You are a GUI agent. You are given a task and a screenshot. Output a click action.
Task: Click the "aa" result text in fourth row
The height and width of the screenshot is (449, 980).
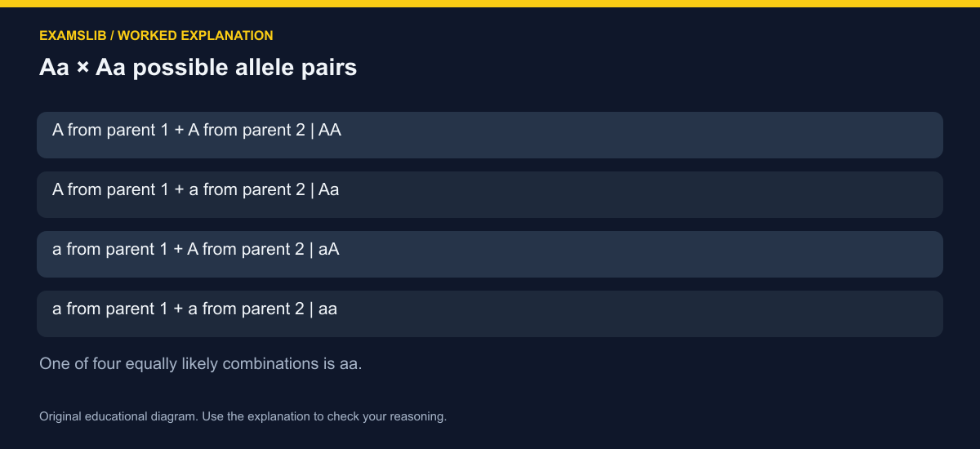point(327,309)
